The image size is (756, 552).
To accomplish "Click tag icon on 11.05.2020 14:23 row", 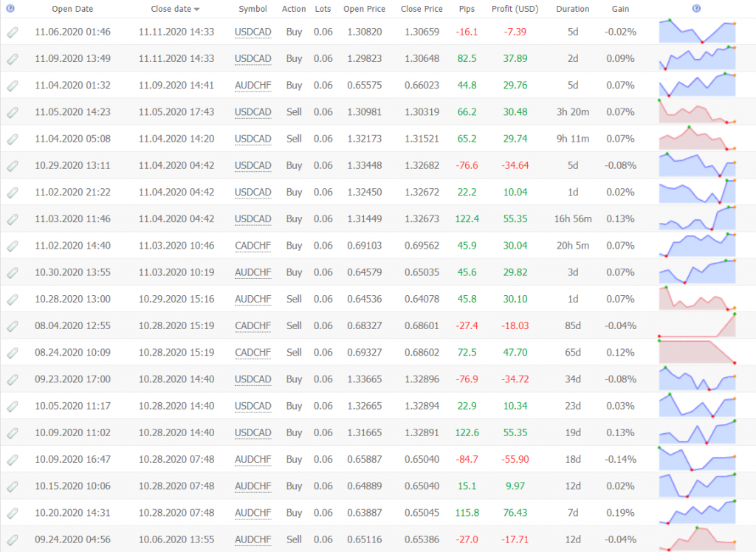I will (x=13, y=112).
